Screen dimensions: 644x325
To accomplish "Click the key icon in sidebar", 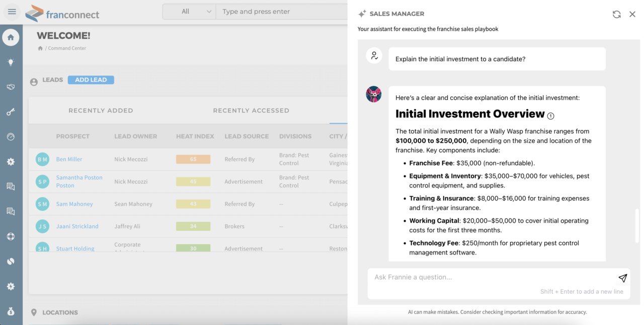I will point(11,112).
